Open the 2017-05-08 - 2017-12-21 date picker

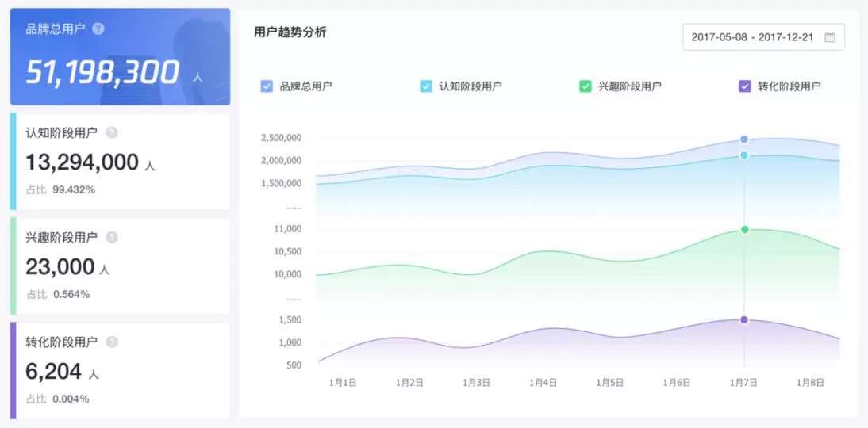click(x=751, y=37)
